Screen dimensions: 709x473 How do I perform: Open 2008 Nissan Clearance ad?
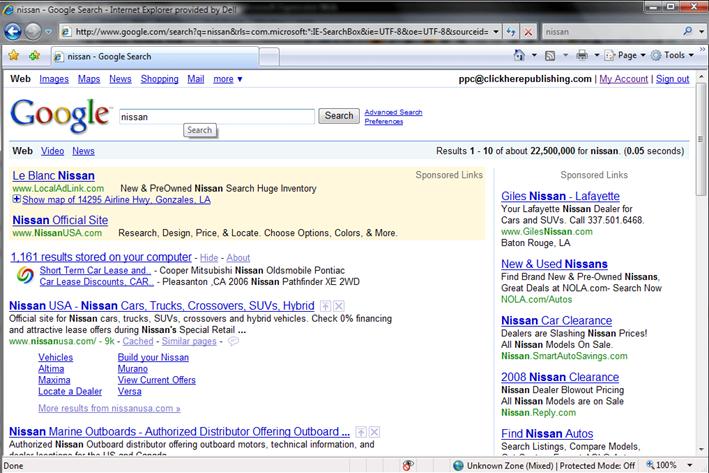click(x=560, y=377)
